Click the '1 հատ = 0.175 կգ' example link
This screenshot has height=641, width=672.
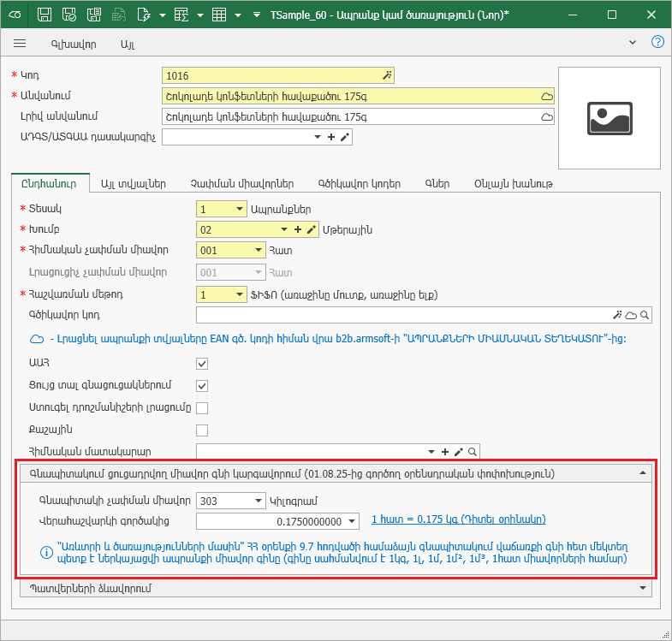(x=458, y=519)
